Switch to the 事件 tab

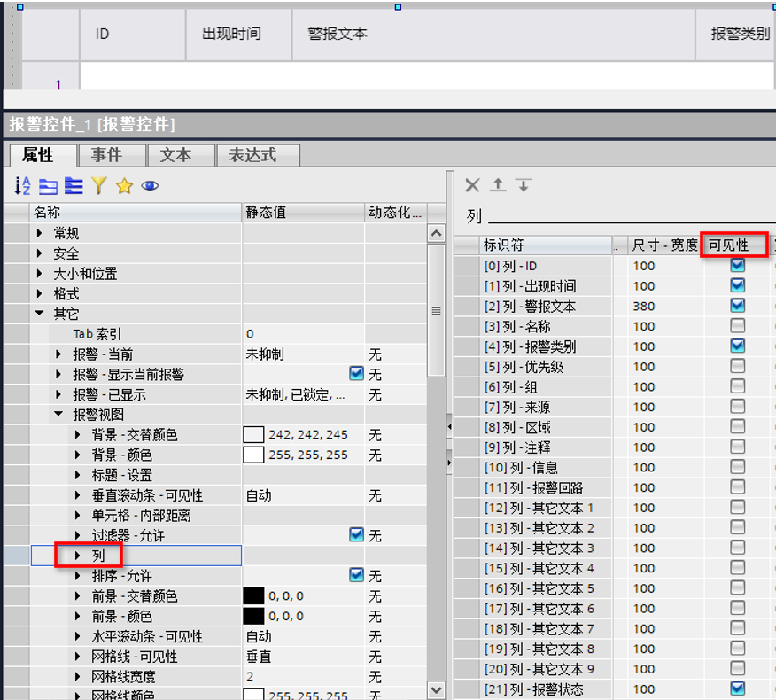[x=106, y=155]
